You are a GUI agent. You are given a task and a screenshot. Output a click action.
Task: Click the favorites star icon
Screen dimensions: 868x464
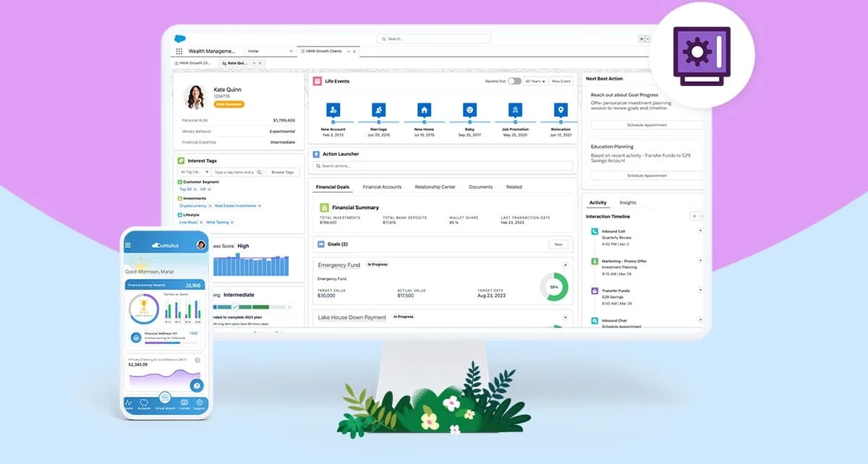(641, 39)
